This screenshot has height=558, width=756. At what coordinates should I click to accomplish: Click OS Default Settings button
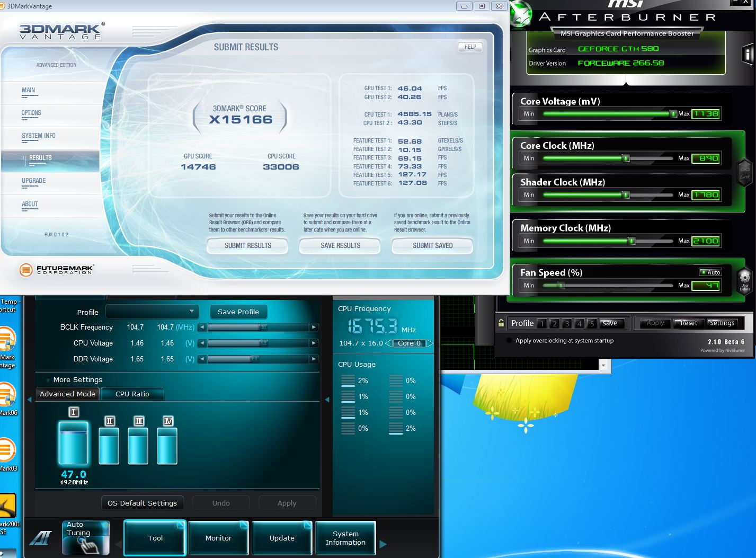[142, 503]
